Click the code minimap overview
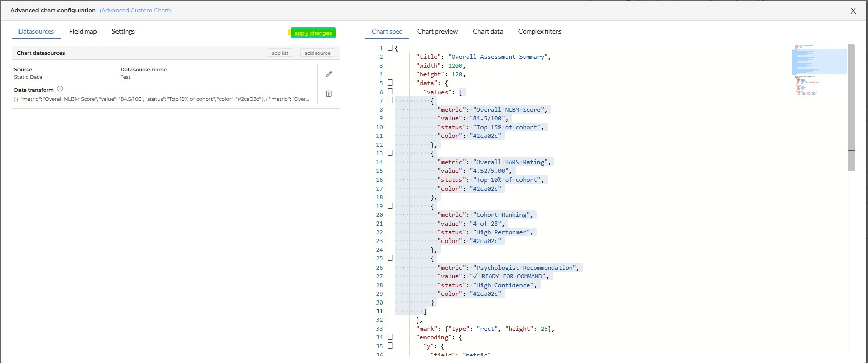Image resolution: width=868 pixels, height=363 pixels. pyautogui.click(x=819, y=71)
